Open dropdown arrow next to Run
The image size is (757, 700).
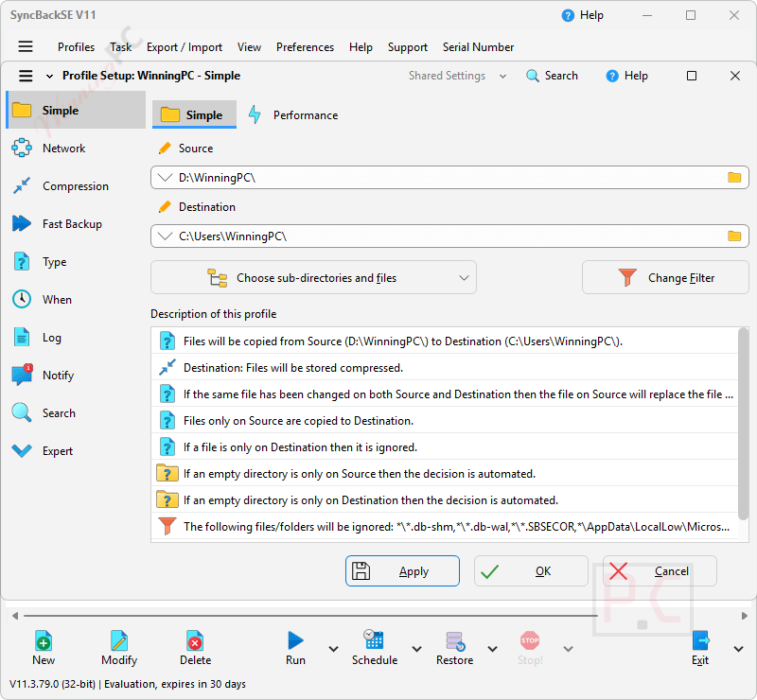pyautogui.click(x=333, y=649)
